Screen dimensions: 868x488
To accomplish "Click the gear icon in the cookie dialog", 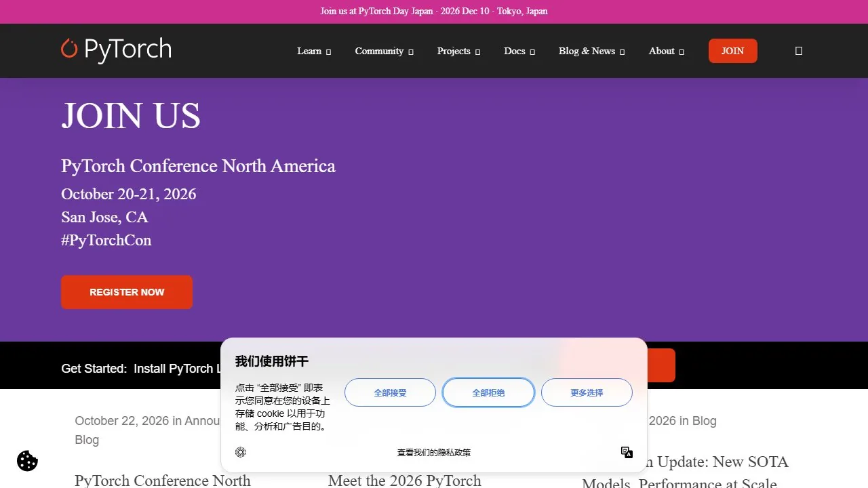I will coord(241,452).
